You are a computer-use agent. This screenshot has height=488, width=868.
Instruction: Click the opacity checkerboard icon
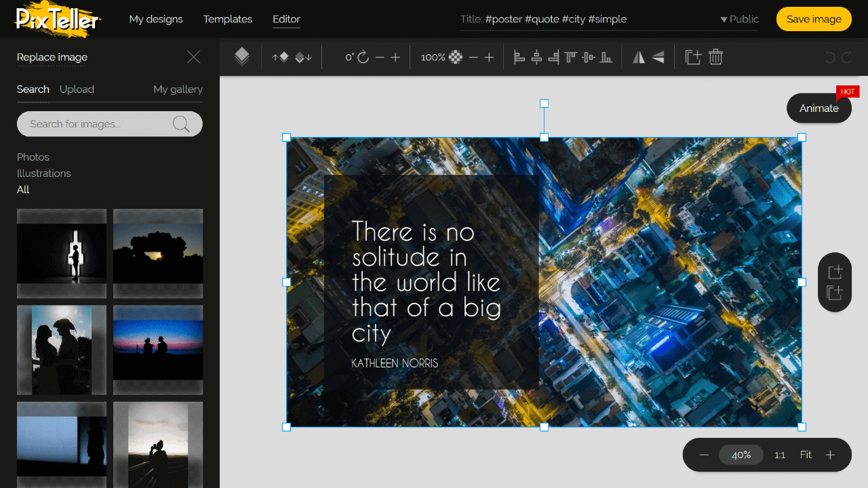(x=456, y=58)
